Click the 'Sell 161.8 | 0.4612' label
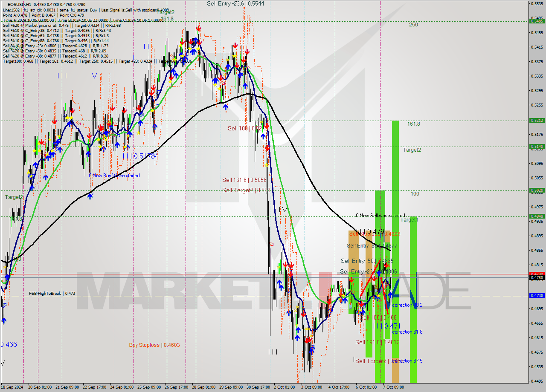The image size is (546, 392). [x=378, y=342]
